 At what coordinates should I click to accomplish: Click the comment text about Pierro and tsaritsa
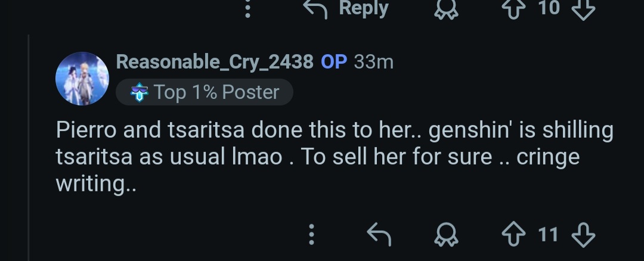(335, 156)
